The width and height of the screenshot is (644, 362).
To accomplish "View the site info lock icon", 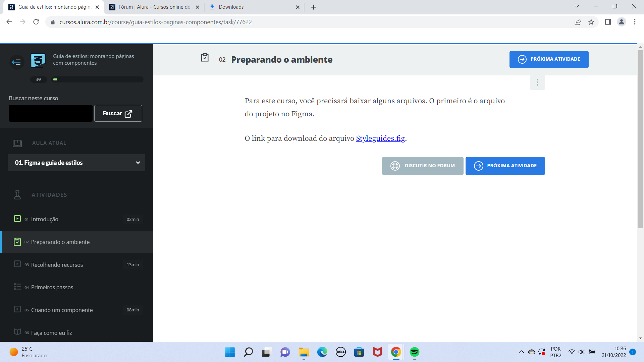I will pos(53,22).
